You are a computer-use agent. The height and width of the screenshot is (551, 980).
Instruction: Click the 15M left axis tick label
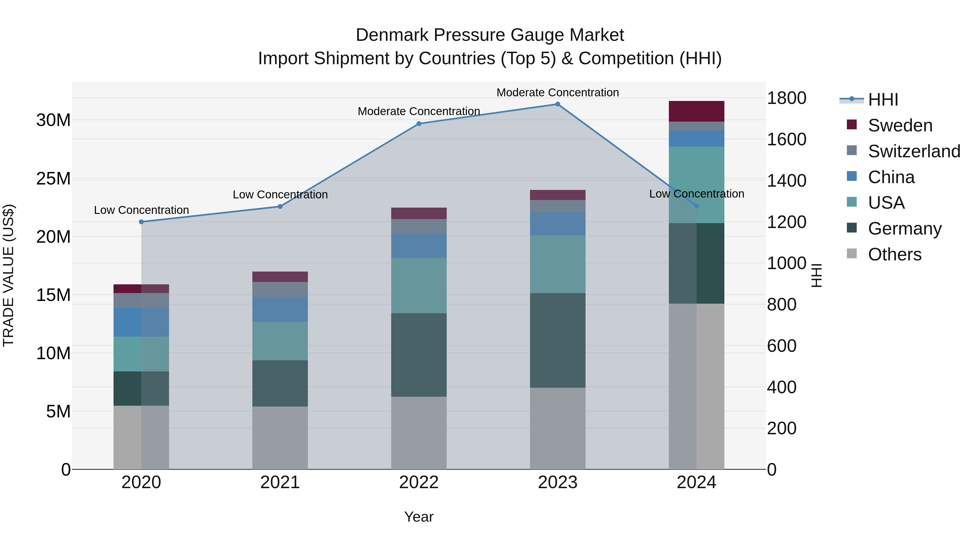point(53,295)
